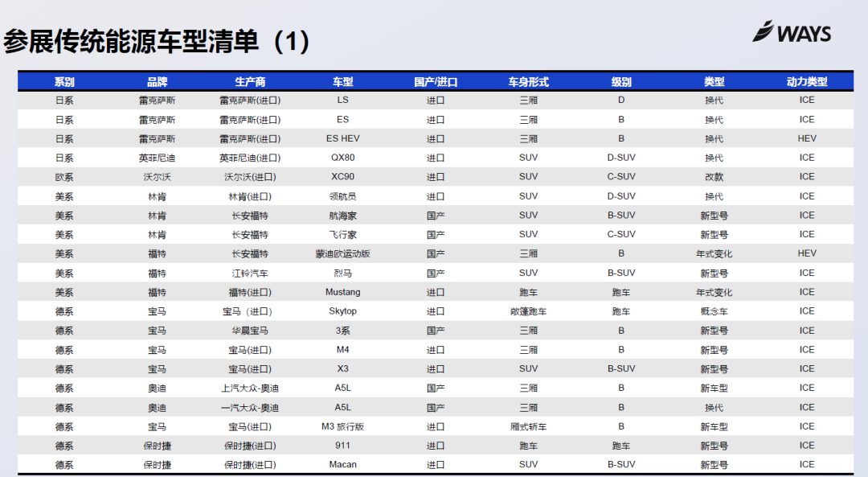Select the 飞行家 model cell
The image size is (868, 477).
point(342,234)
